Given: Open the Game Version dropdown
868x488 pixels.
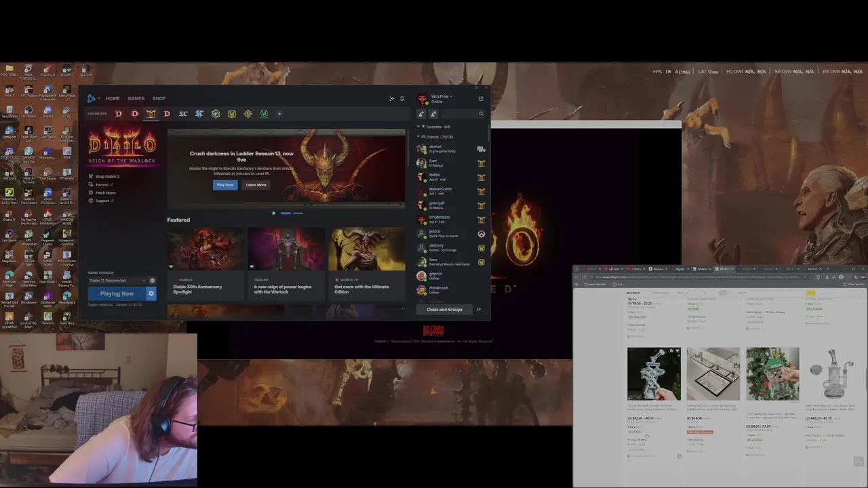Looking at the screenshot, I should (116, 281).
